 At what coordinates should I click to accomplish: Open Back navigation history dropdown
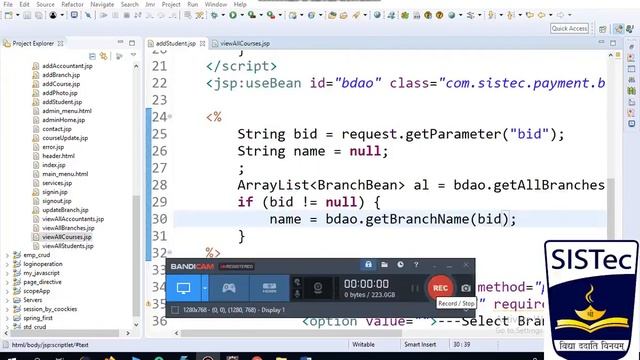[x=551, y=15]
